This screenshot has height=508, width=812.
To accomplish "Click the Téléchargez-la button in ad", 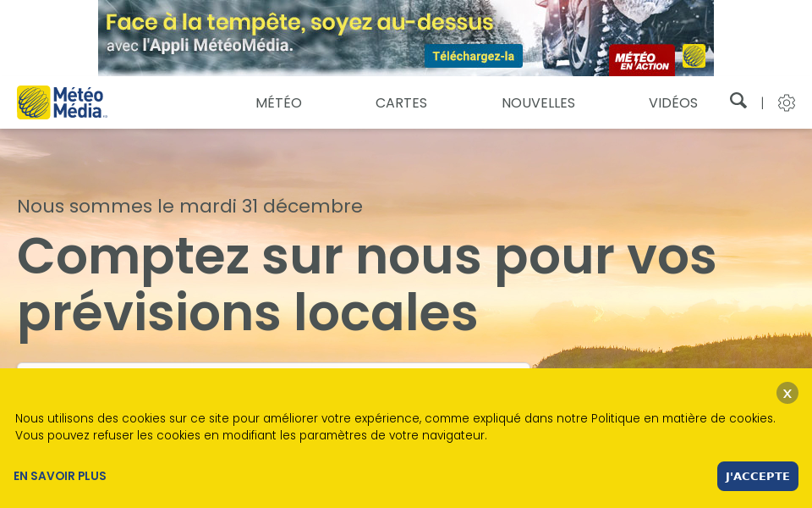I will click(x=474, y=56).
